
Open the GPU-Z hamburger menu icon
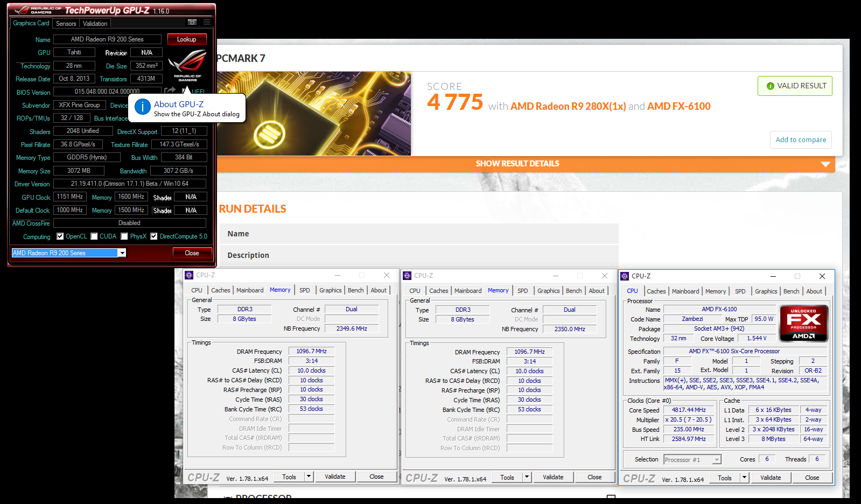point(207,23)
